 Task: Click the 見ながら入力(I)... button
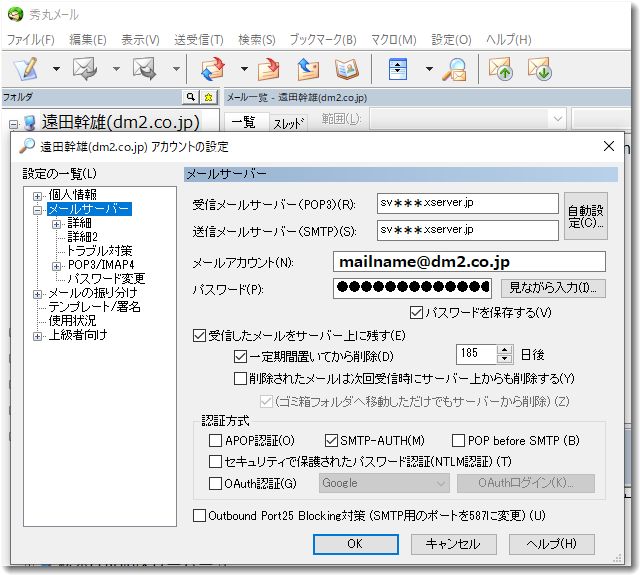(x=553, y=288)
